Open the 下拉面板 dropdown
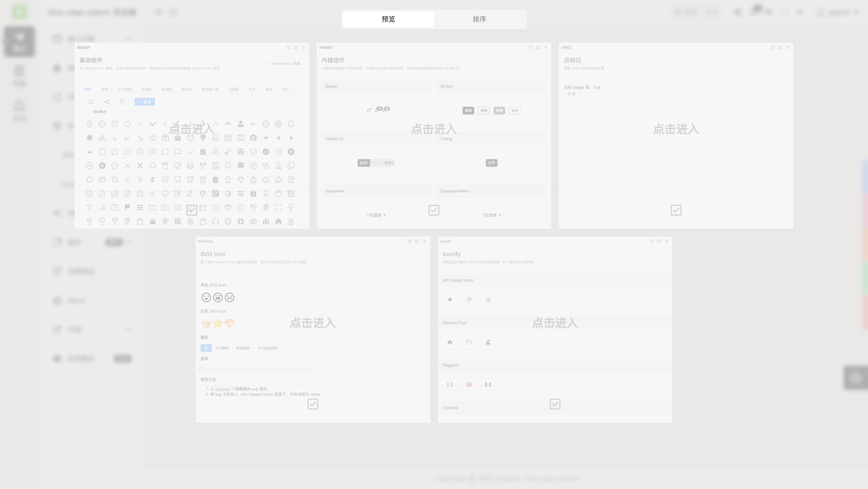868x489 pixels. (376, 215)
